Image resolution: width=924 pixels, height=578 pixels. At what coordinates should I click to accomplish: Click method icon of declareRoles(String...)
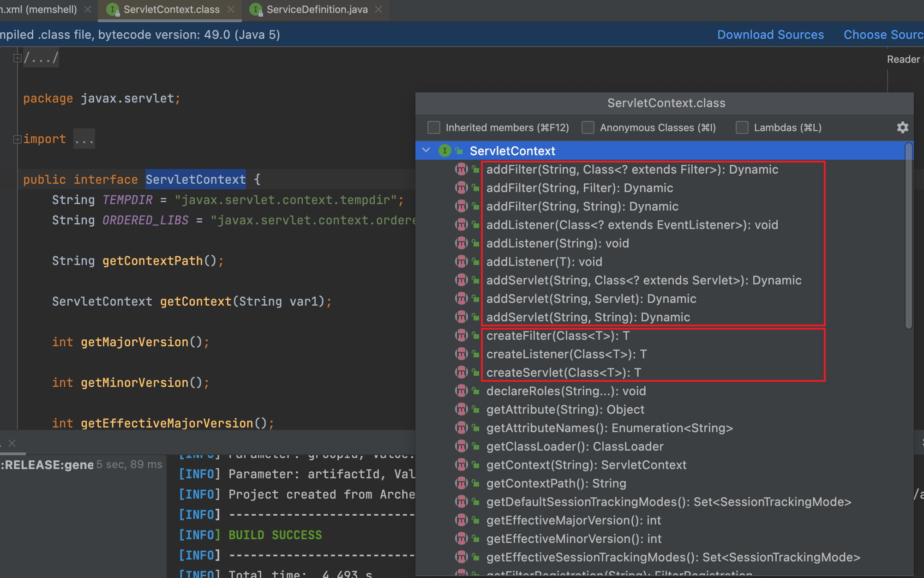pos(462,391)
